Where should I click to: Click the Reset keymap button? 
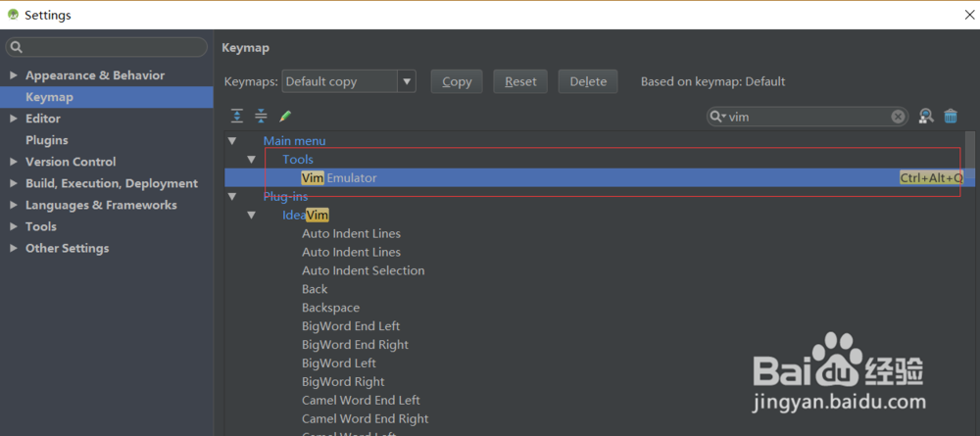520,81
